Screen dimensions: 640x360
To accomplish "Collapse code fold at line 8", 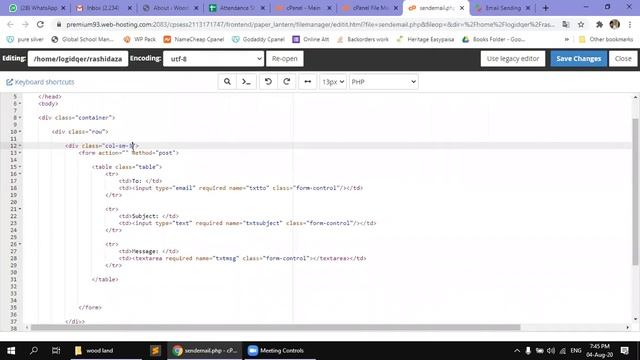I will pyautogui.click(x=20, y=118).
